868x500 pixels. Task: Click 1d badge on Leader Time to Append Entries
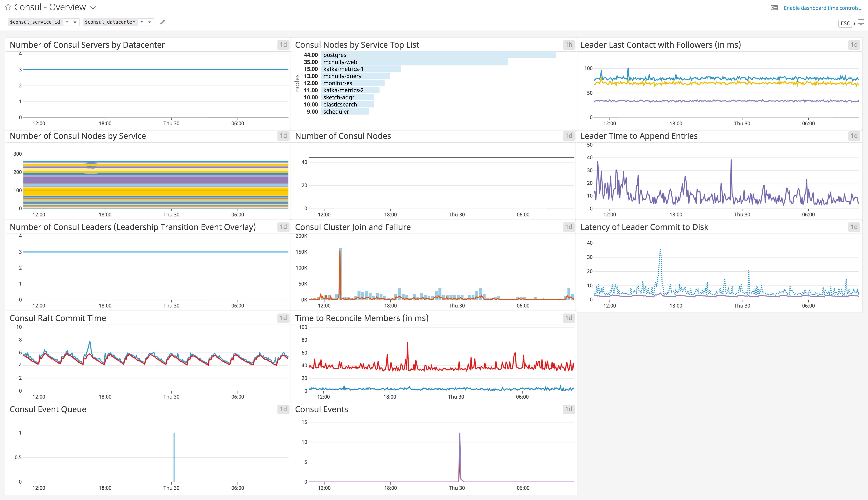(x=854, y=136)
